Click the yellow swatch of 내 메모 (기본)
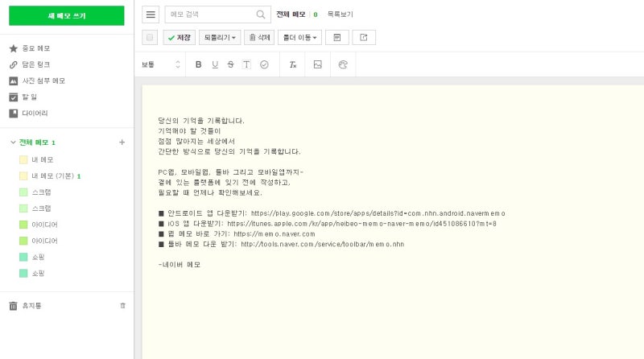Screen dimensions: 644x359 point(23,175)
